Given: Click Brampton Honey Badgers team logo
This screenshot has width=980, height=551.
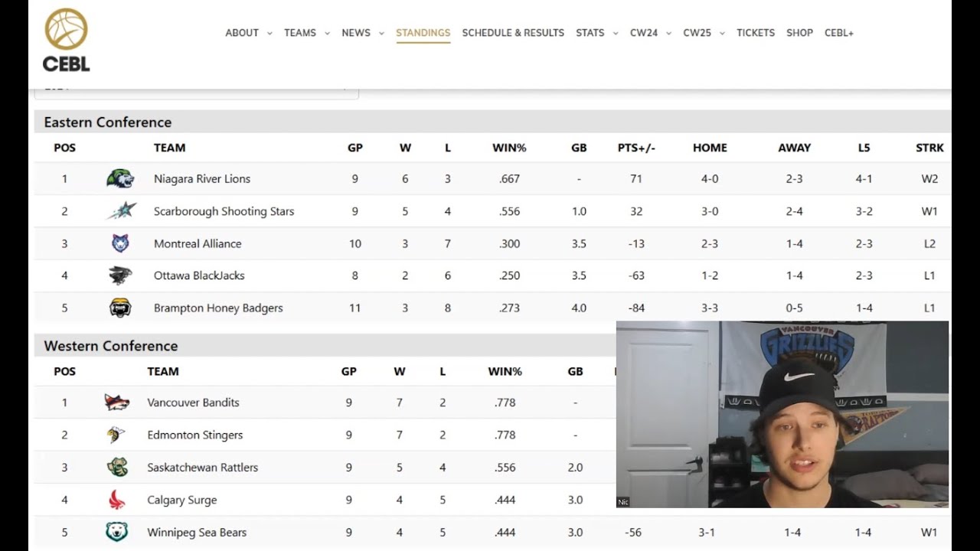Looking at the screenshot, I should 120,308.
